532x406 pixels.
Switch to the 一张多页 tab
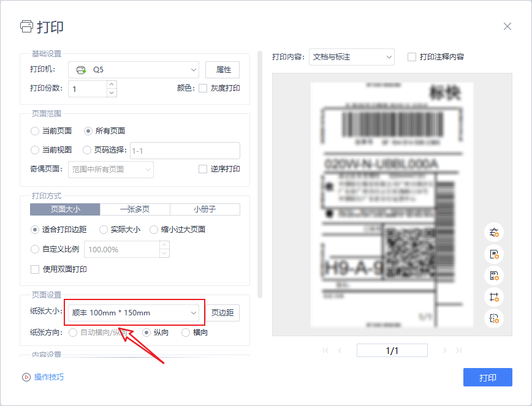click(x=135, y=209)
